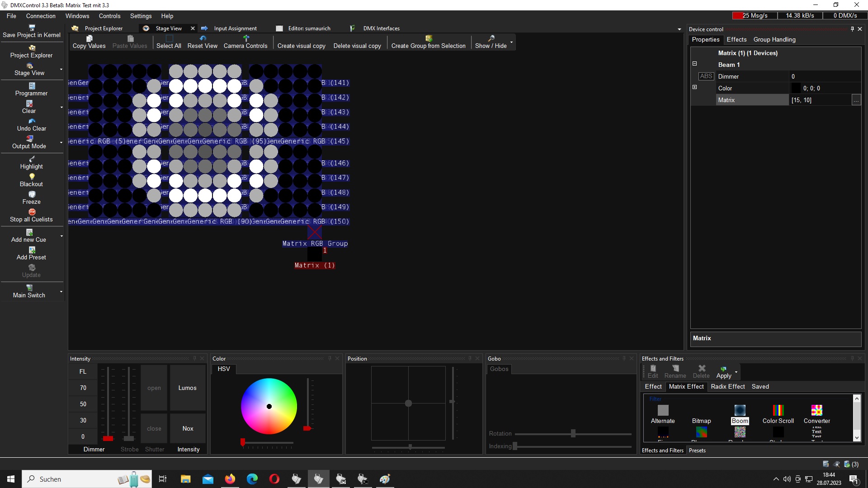Click Create Group from Selection icon
The width and height of the screenshot is (868, 488).
click(x=428, y=39)
